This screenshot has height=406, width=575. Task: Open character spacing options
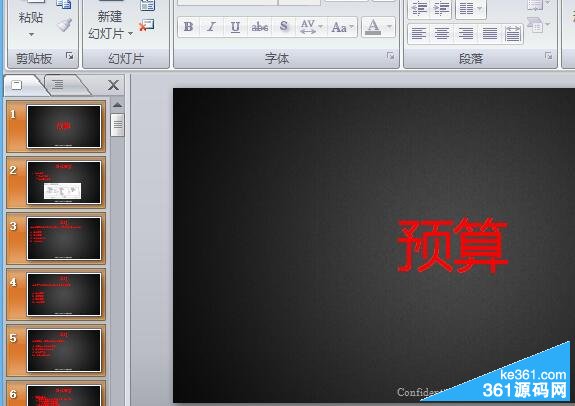coord(311,27)
